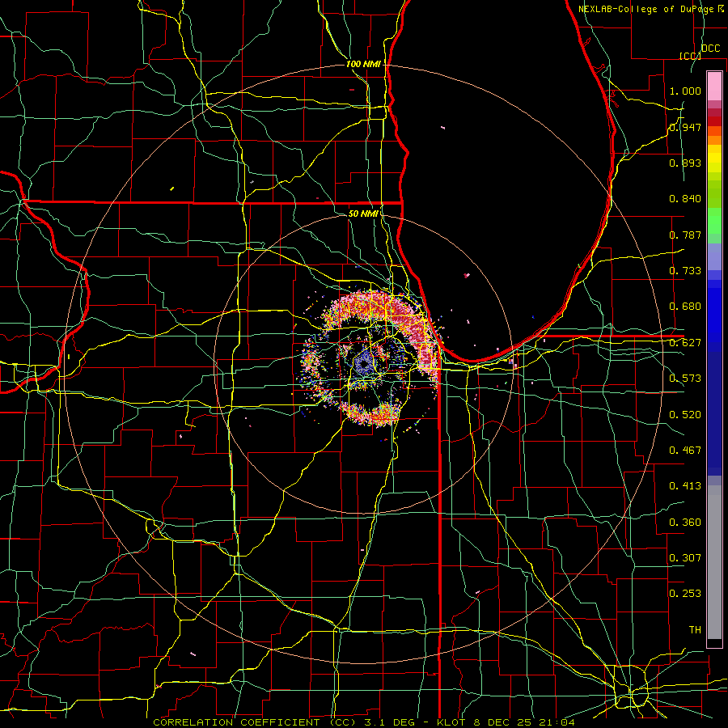The height and width of the screenshot is (728, 728).
Task: Click the 50 NMI range ring label
Action: pos(363,214)
